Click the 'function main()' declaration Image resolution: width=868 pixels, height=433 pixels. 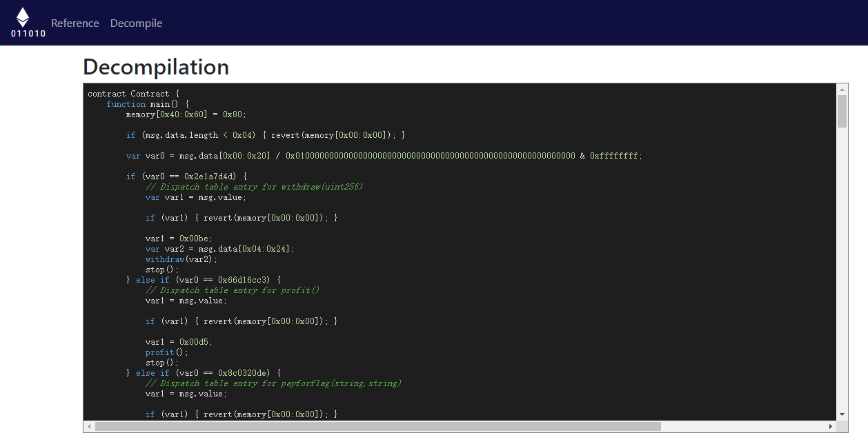(148, 104)
